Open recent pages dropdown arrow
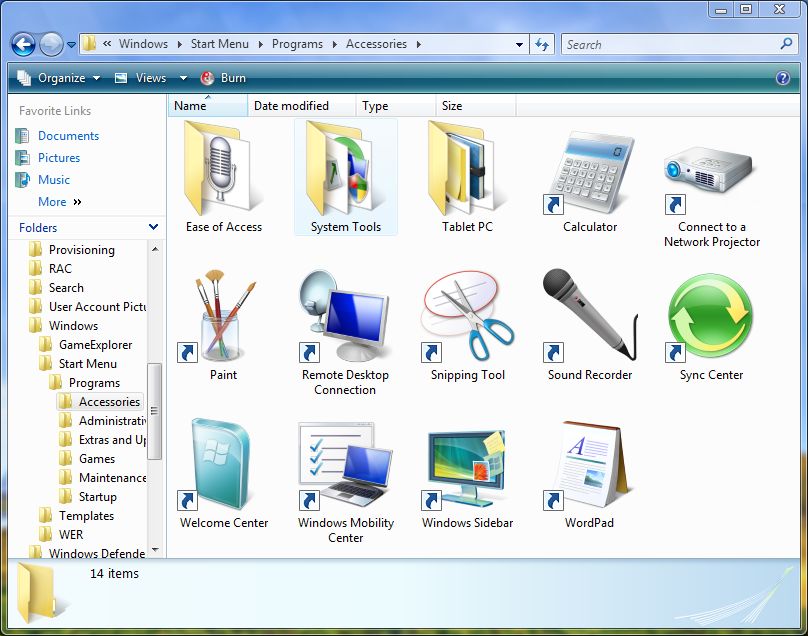 pyautogui.click(x=71, y=45)
